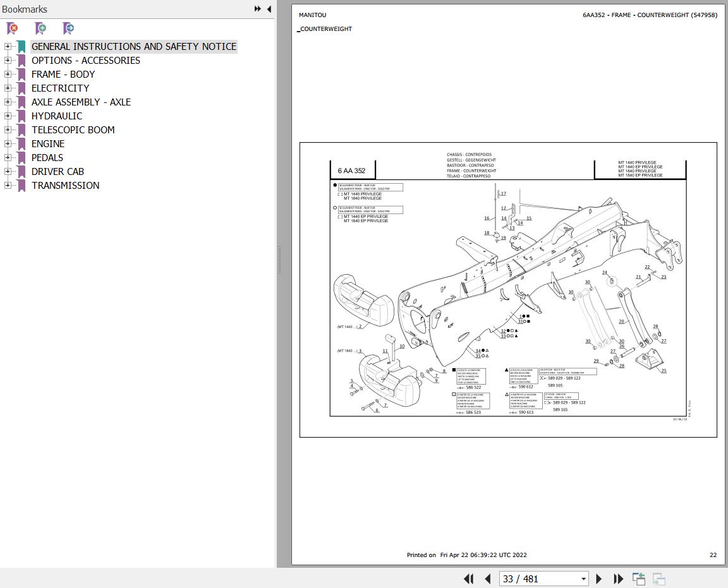The image size is (728, 588).
Task: Select the GENERAL INSTRUCTIONS AND SAFETY NOTICE bookmark
Action: pos(133,46)
